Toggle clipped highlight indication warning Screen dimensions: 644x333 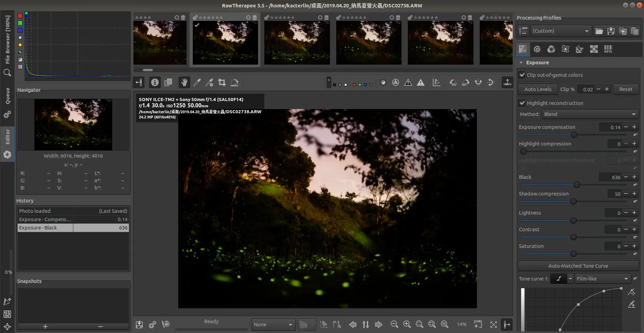pos(421,82)
